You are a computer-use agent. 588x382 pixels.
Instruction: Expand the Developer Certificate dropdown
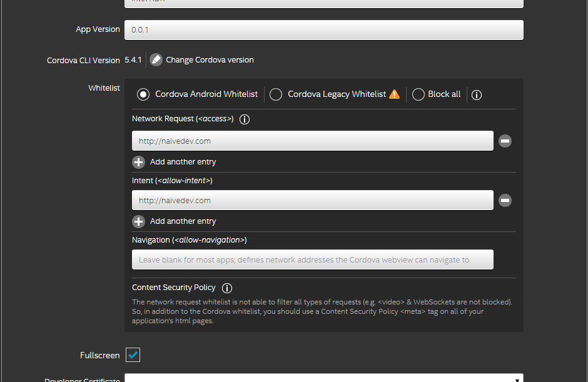tap(517, 379)
